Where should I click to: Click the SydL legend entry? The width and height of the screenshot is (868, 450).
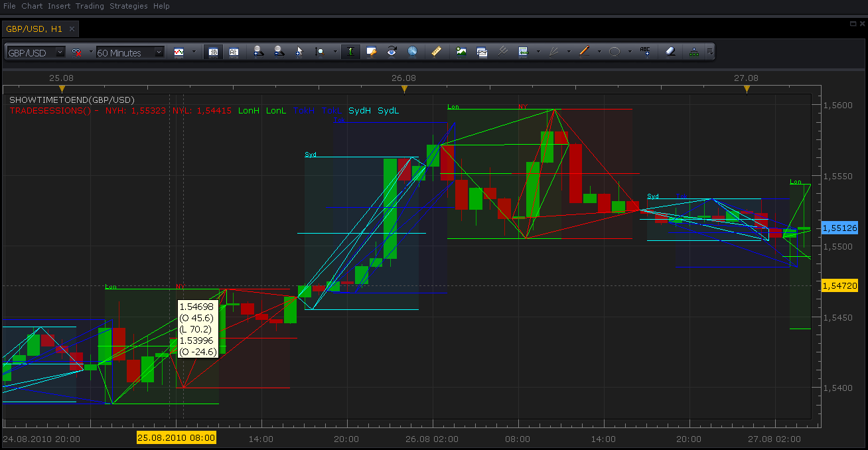[x=389, y=111]
